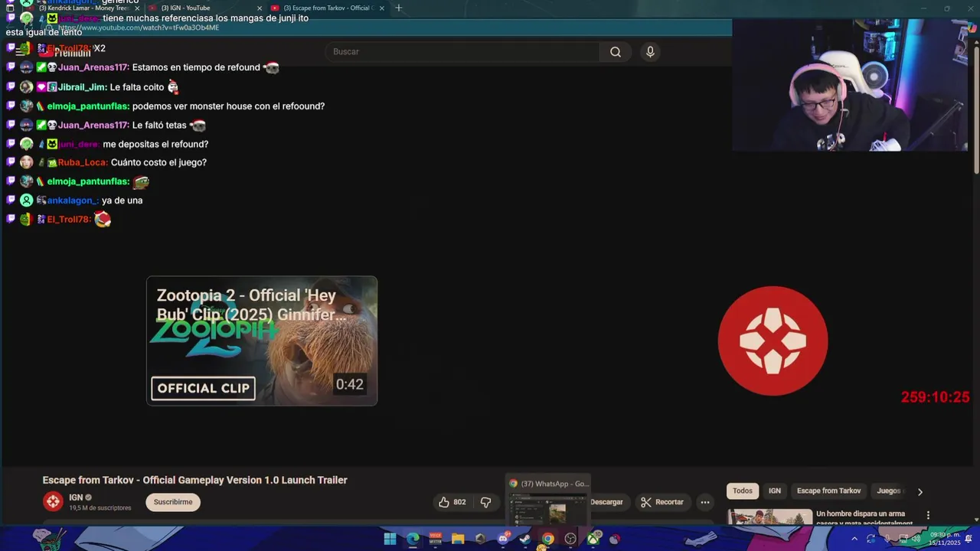This screenshot has height=551, width=980.
Task: Click the red timer 259:10:25
Action: pos(935,397)
